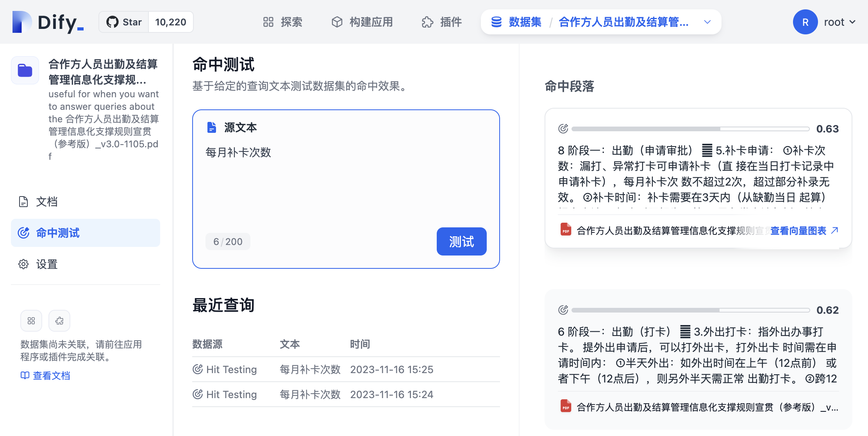Click the 0.63 score progress bar

tap(690, 129)
